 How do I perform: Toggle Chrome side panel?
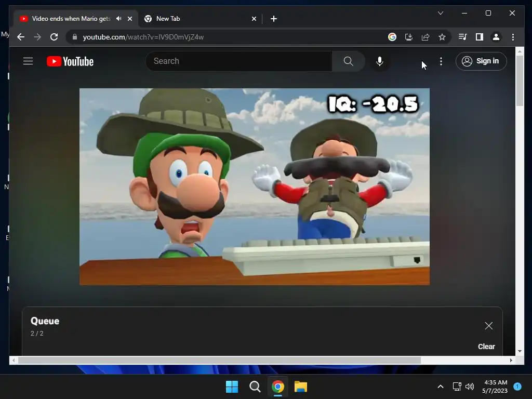coord(480,37)
